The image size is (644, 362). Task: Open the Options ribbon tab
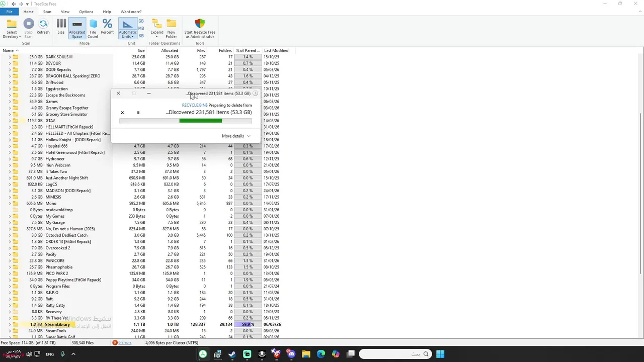pyautogui.click(x=86, y=12)
